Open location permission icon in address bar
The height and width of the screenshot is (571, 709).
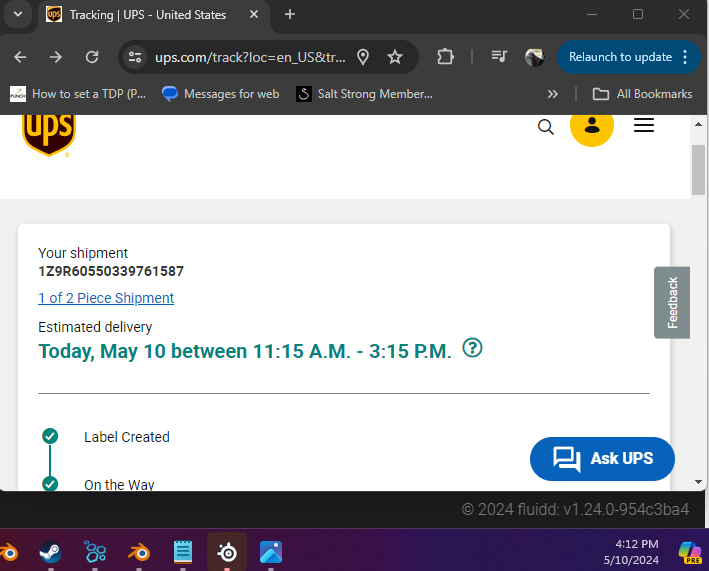pyautogui.click(x=363, y=57)
